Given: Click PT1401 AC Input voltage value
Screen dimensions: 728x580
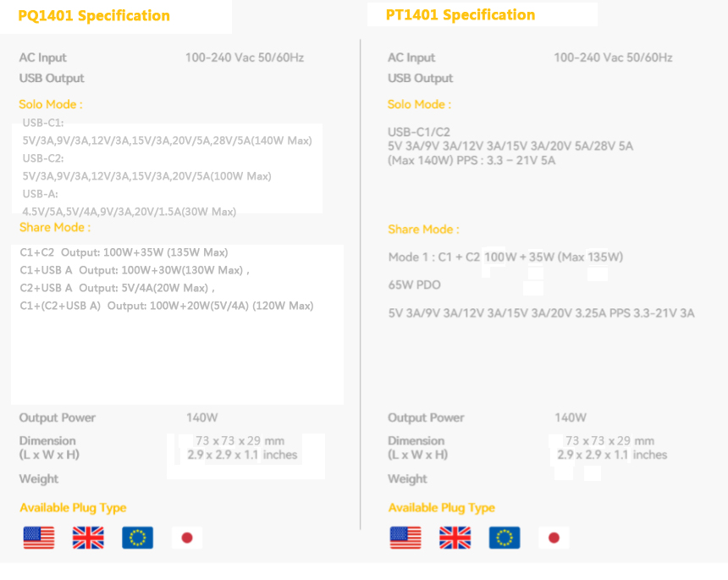Looking at the screenshot, I should coord(613,58).
